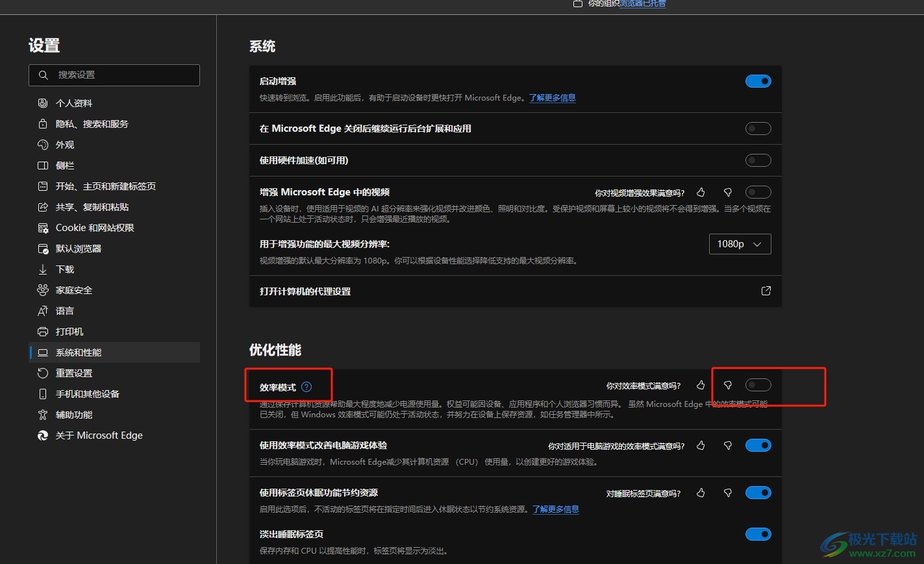Viewport: 924px width, 564px height.
Task: Open 重置设置 page
Action: 114,373
